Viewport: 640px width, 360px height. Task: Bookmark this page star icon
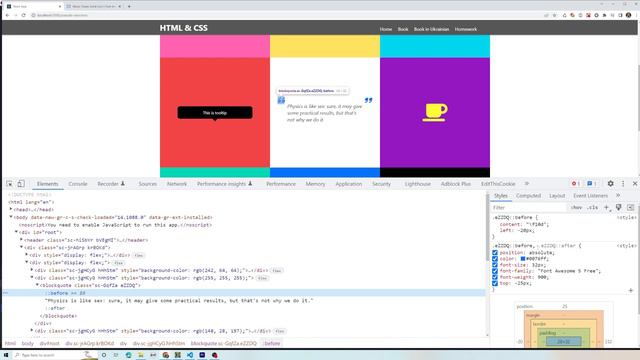[554, 15]
